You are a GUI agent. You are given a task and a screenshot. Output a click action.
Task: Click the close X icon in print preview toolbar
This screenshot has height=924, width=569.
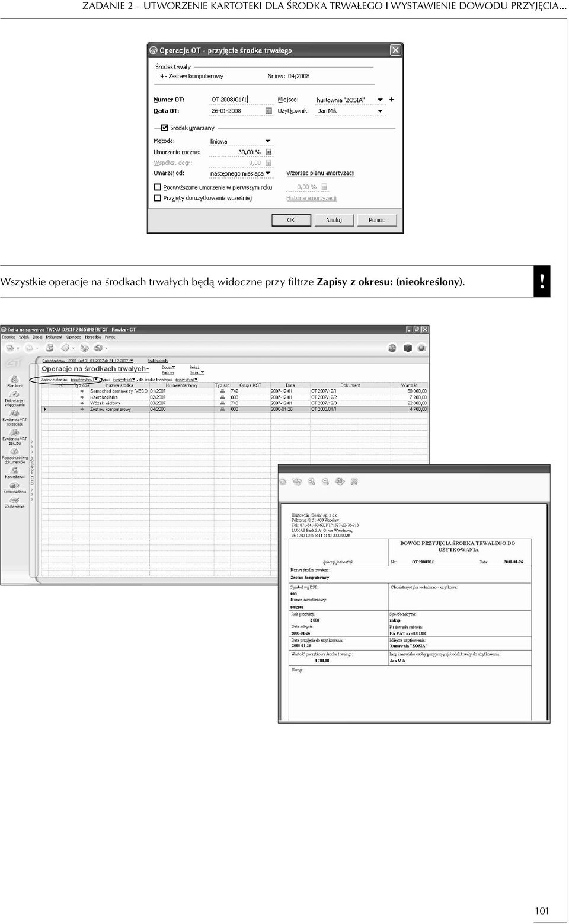[354, 482]
